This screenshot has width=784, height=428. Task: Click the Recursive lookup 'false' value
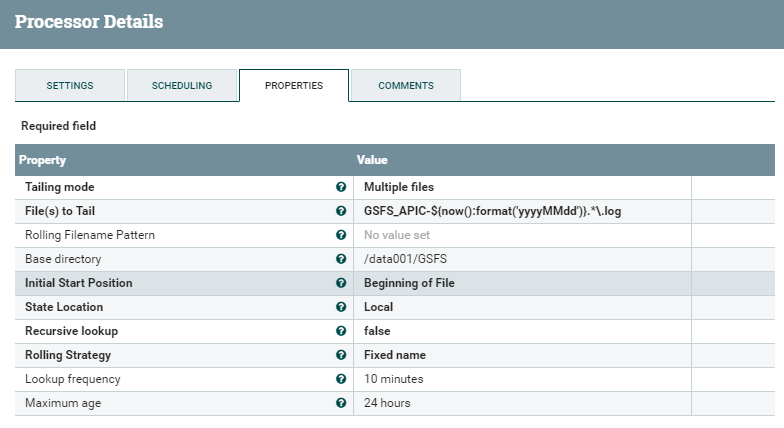pos(377,331)
